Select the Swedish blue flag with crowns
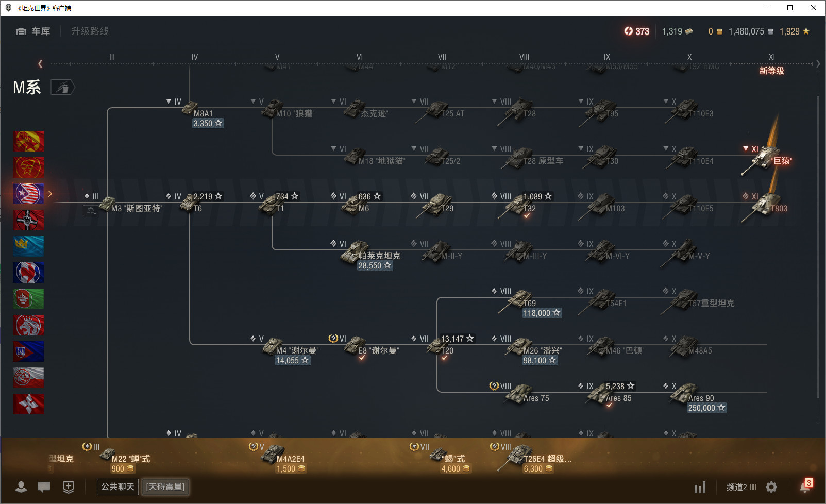The height and width of the screenshot is (504, 826). pos(28,246)
